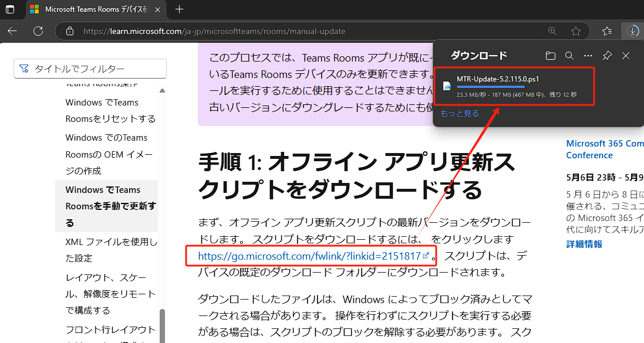This screenshot has height=343, width=644.
Task: Search downloads with magnifier icon
Action: [x=569, y=56]
